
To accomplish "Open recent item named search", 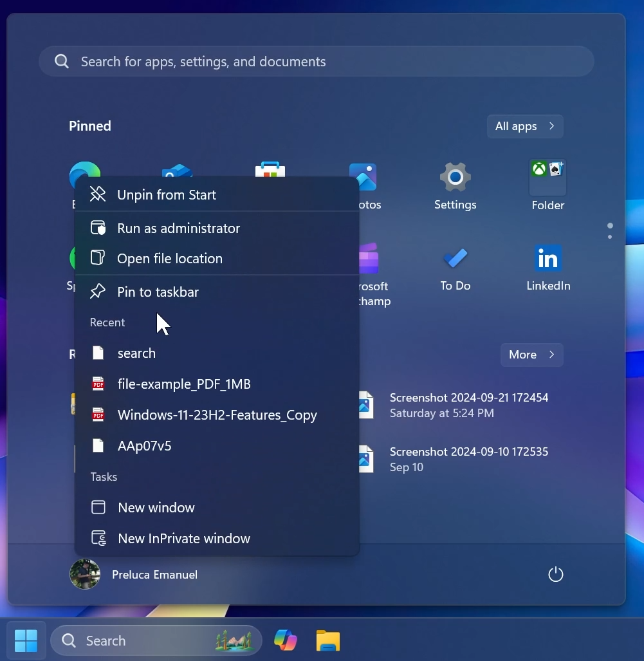I will point(217,353).
